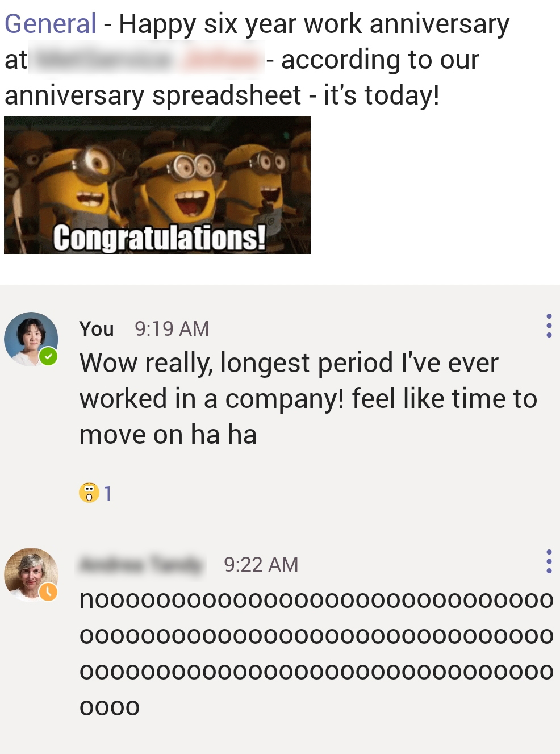Tap the 'Happy six year work anniversary' heading
The height and width of the screenshot is (754, 560).
click(x=314, y=24)
